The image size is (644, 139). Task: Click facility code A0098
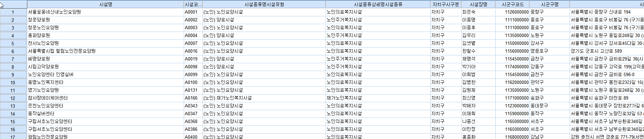pos(193,67)
